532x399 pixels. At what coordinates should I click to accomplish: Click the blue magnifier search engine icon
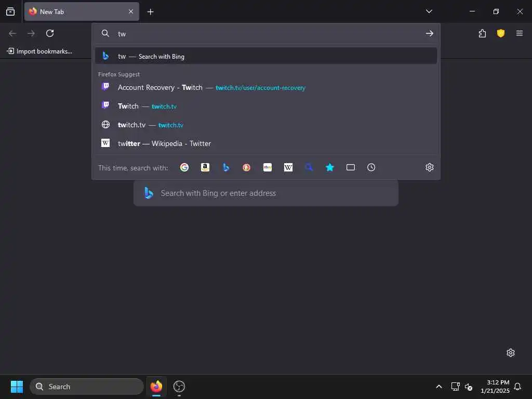(309, 167)
